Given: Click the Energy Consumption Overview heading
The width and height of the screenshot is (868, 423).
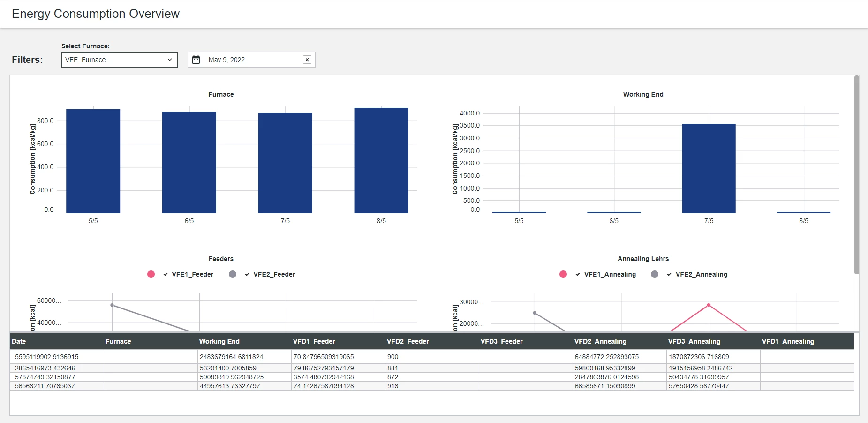Looking at the screenshot, I should point(96,14).
